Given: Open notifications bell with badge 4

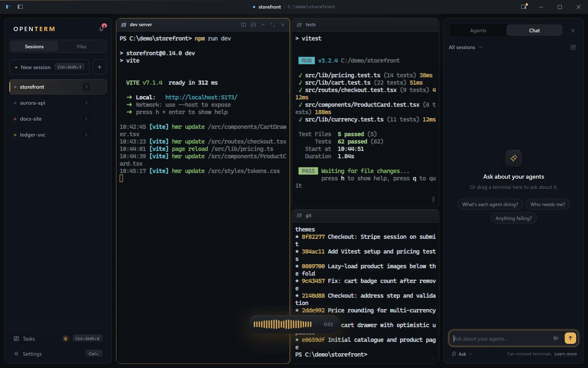Looking at the screenshot, I should click(x=102, y=28).
